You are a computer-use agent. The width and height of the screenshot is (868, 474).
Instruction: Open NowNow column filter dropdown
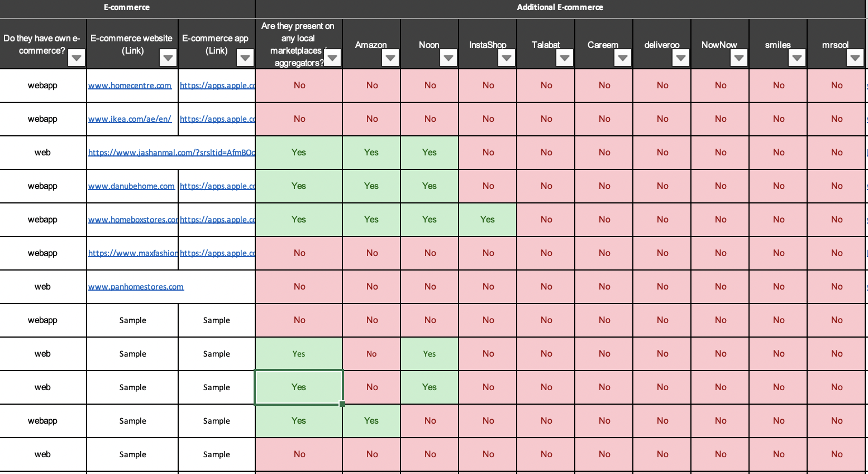pyautogui.click(x=739, y=58)
